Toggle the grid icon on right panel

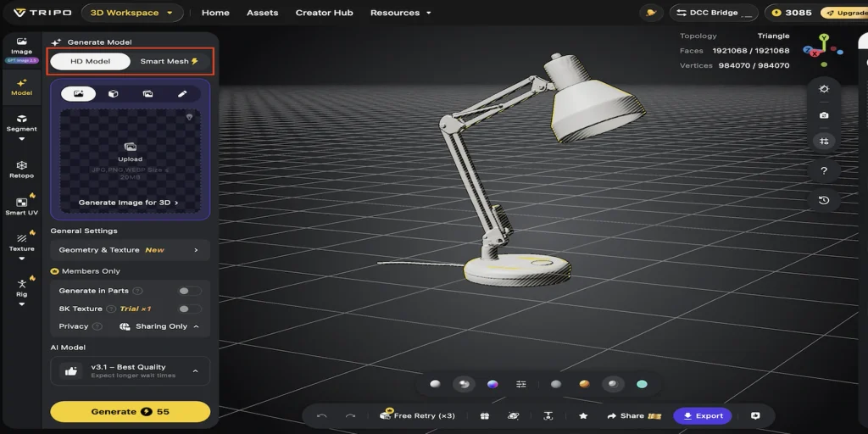pos(824,142)
